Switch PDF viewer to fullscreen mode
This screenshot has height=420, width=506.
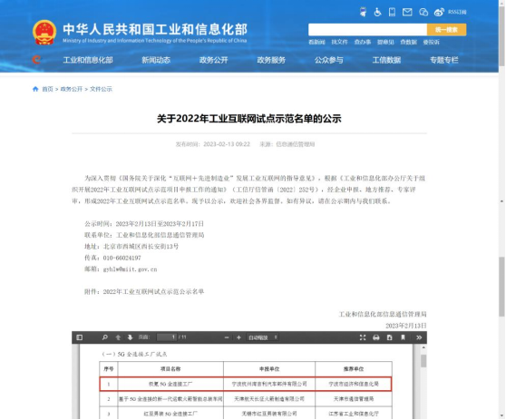pyautogui.click(x=363, y=337)
